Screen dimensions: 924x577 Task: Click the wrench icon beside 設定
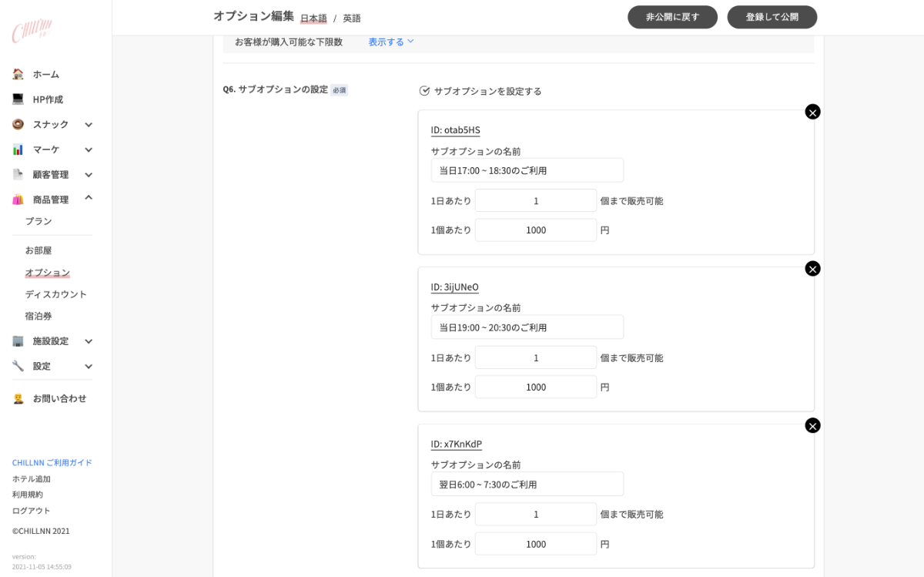(18, 366)
